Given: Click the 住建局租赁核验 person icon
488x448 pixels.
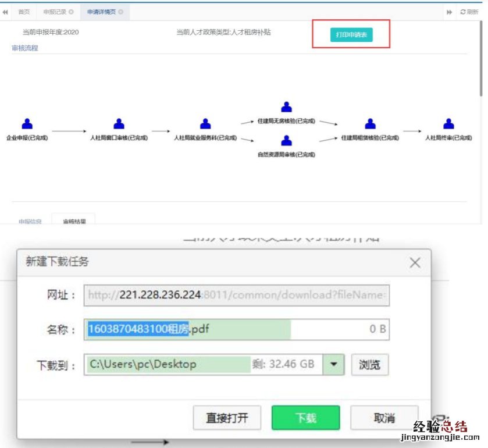Looking at the screenshot, I should pyautogui.click(x=370, y=124).
